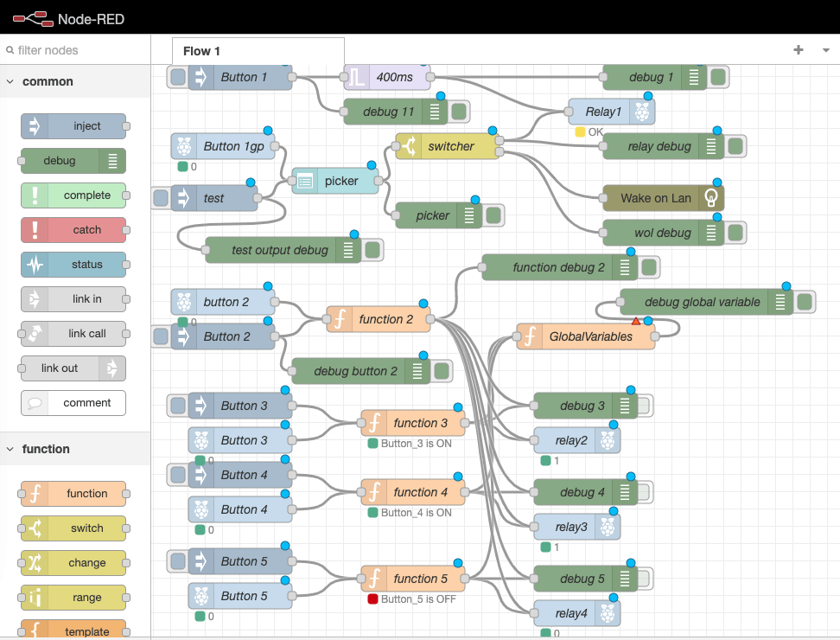840x640 pixels.
Task: Select the Wake on Lan node
Action: click(x=663, y=198)
